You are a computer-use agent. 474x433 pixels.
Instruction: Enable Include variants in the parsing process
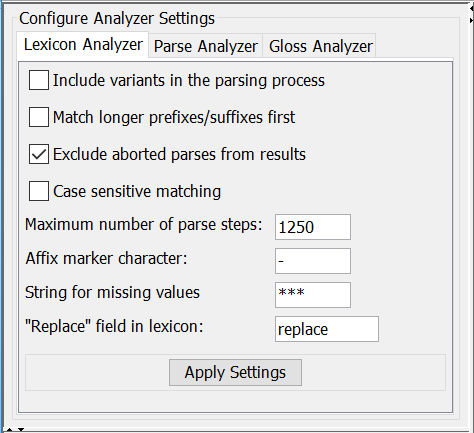pyautogui.click(x=39, y=80)
